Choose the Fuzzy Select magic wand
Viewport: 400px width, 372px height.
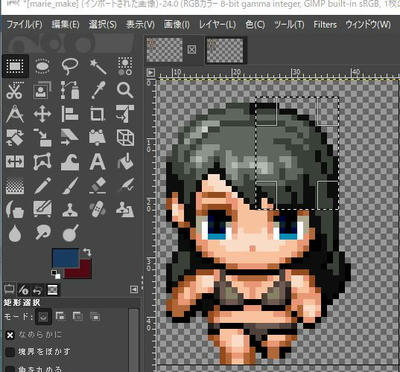point(98,66)
